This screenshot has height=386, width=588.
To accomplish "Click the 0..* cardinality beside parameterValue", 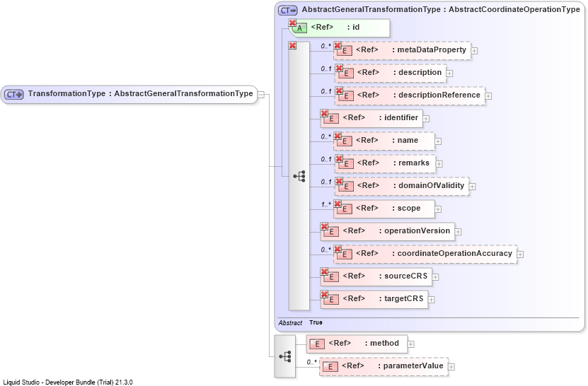I will coord(311,362).
